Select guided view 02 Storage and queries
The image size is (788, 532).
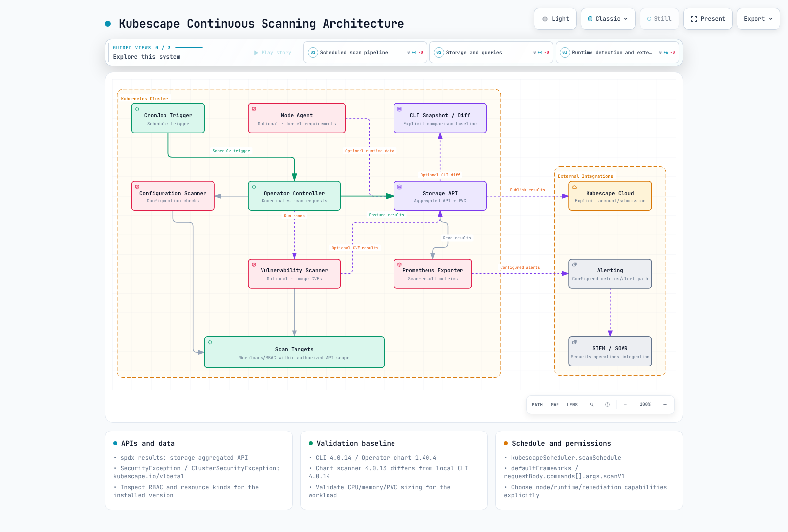(x=491, y=52)
